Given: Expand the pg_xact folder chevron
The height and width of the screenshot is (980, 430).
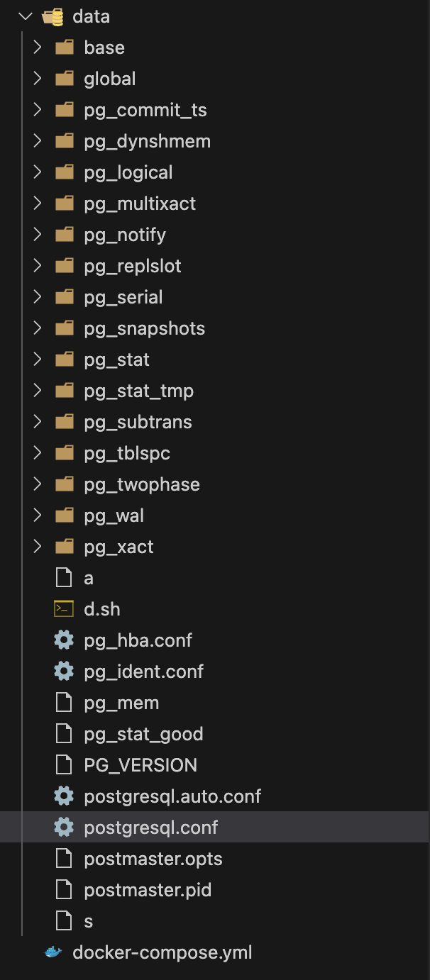Looking at the screenshot, I should point(38,547).
